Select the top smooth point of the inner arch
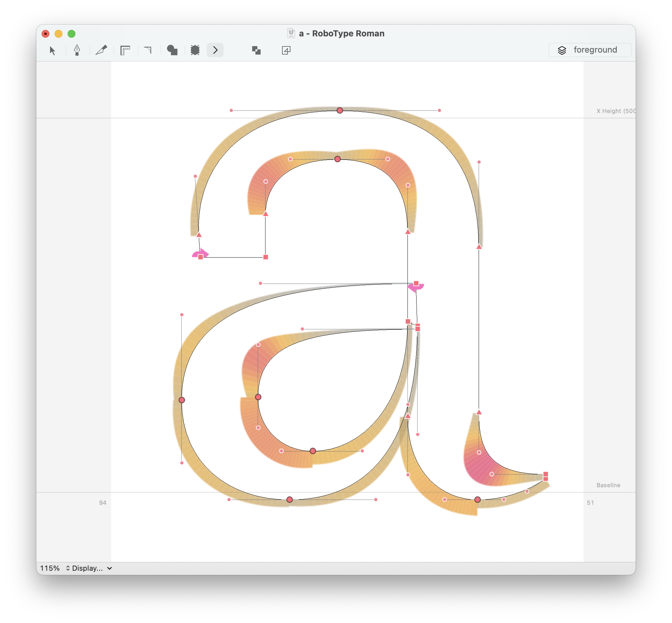Viewport: 672px width, 623px height. click(x=337, y=159)
